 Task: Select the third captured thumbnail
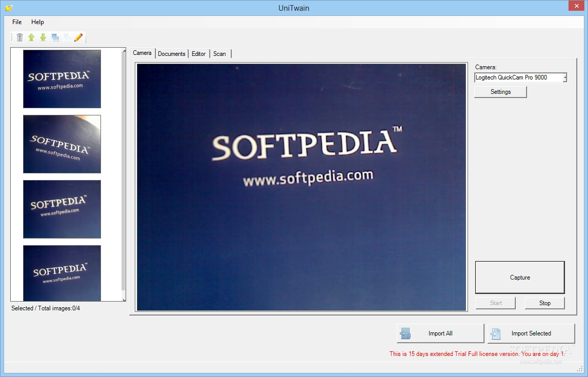62,209
